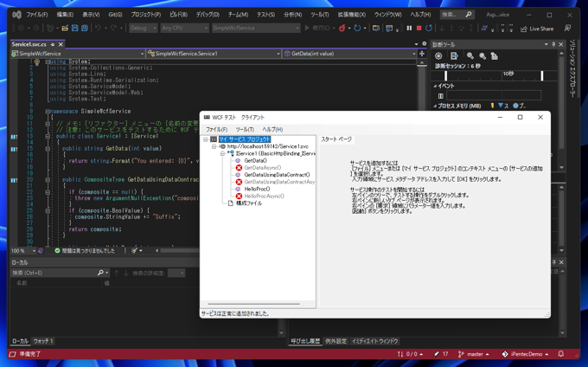The height and width of the screenshot is (367, 588).
Task: Open the SimpleWcfService project navigation dropdown
Action: 78,54
